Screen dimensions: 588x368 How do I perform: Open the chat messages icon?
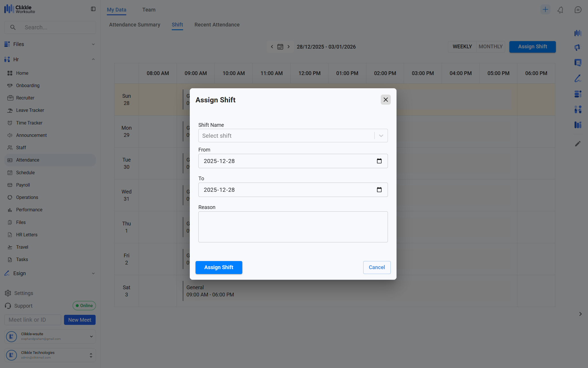pyautogui.click(x=578, y=10)
